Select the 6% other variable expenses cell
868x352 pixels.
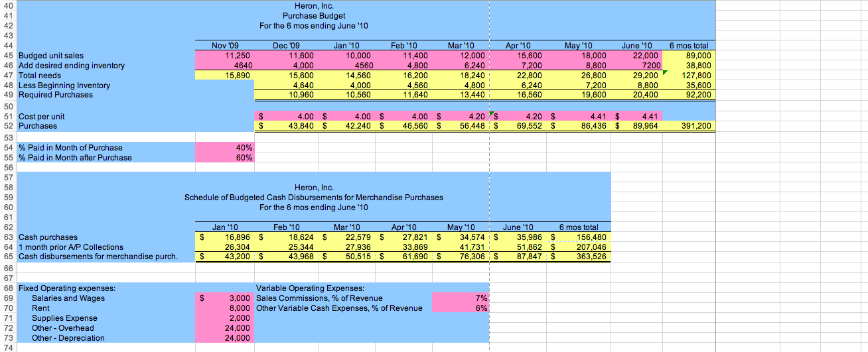click(461, 308)
